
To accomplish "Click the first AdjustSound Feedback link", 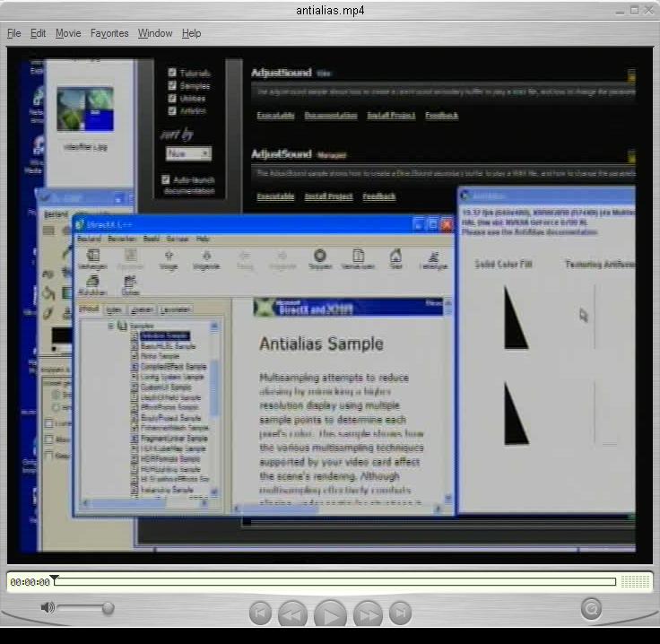I will (x=441, y=116).
